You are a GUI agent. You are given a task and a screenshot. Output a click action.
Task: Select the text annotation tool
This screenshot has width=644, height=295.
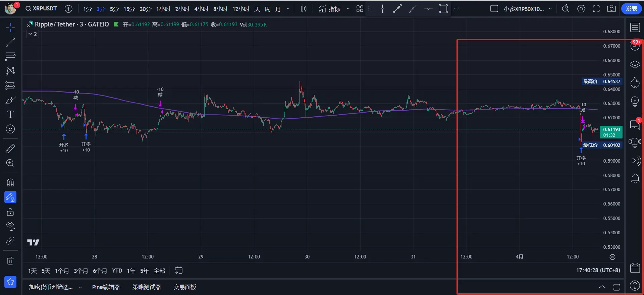(10, 115)
